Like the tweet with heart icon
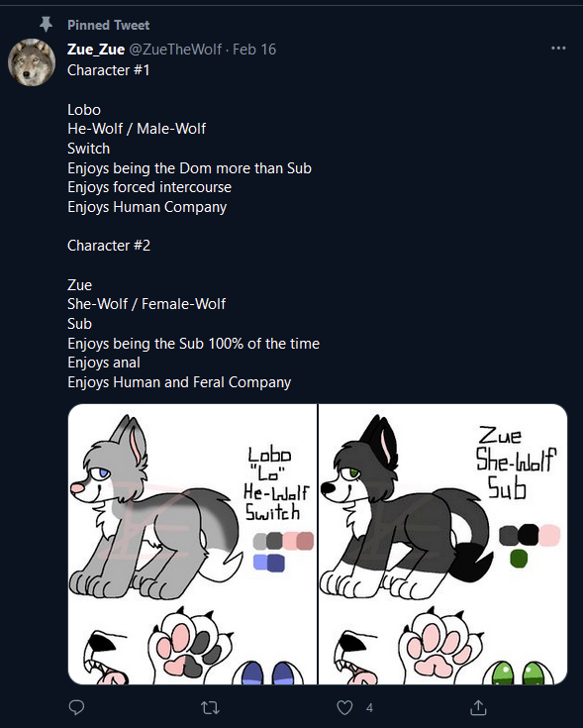The image size is (583, 728). click(x=344, y=707)
